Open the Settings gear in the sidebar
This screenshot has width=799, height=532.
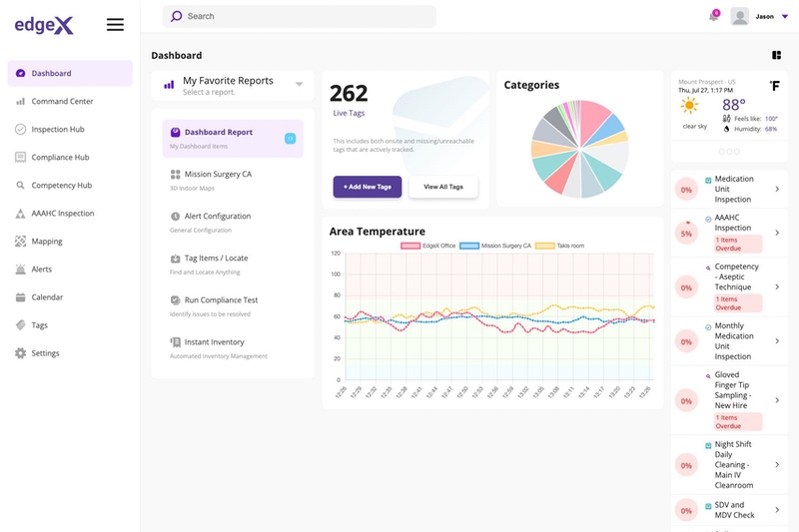(x=21, y=353)
